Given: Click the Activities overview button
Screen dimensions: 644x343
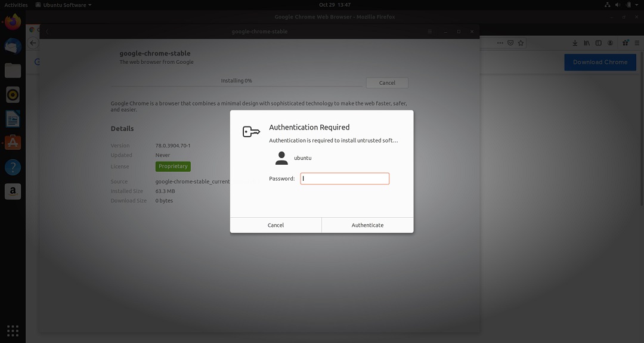Looking at the screenshot, I should (x=16, y=5).
